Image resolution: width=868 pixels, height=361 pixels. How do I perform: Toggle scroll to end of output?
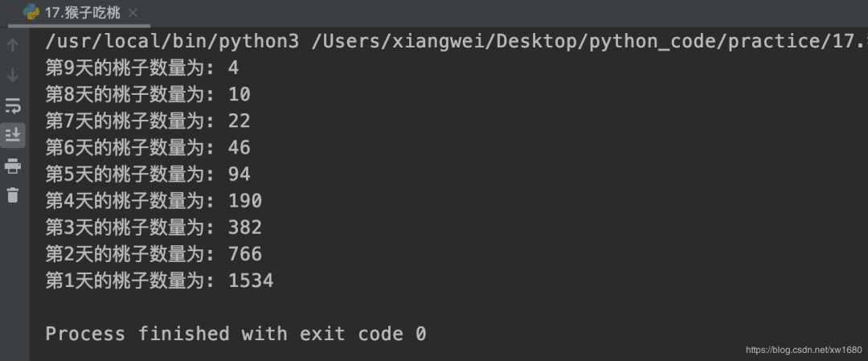pos(13,134)
